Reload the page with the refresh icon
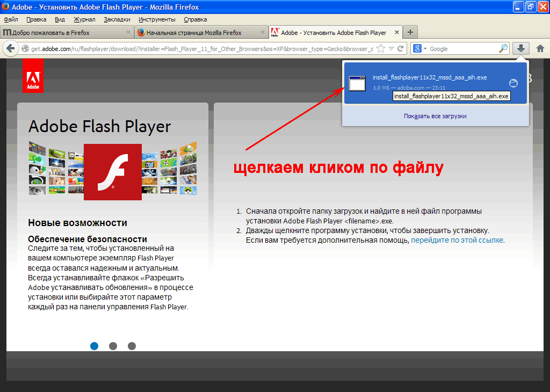 click(401, 49)
